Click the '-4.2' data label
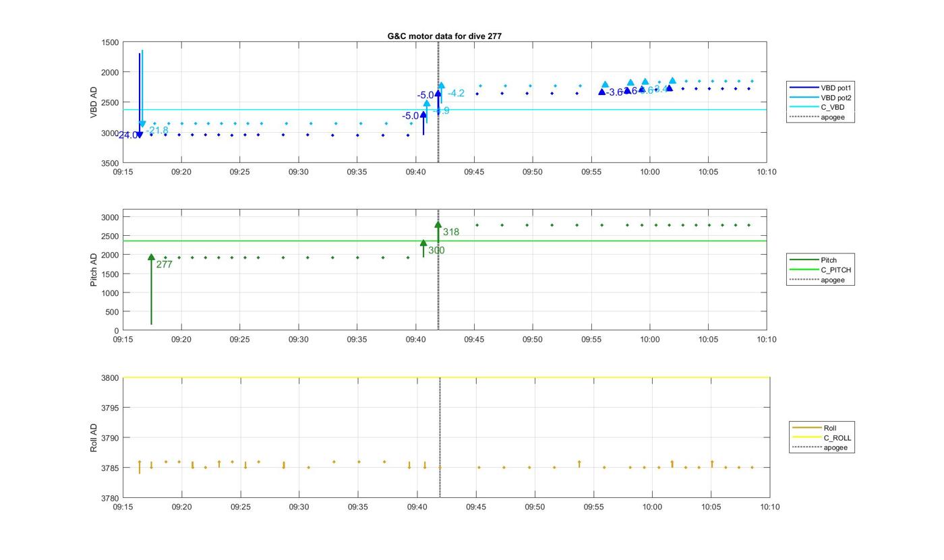 tap(456, 94)
